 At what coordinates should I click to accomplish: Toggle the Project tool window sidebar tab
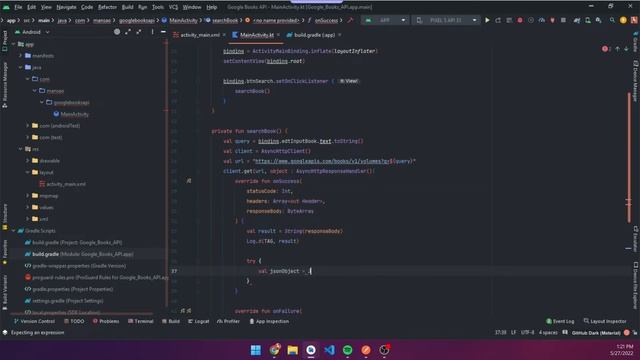tap(4, 41)
